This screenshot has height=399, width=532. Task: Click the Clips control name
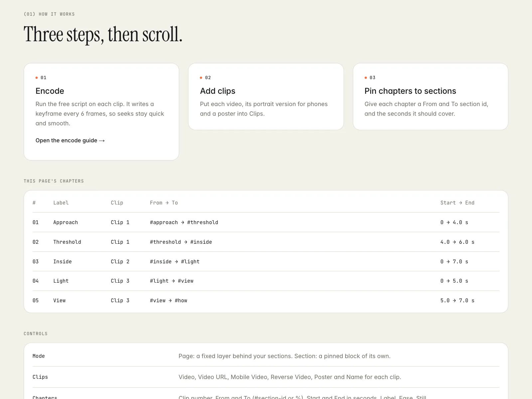click(40, 377)
